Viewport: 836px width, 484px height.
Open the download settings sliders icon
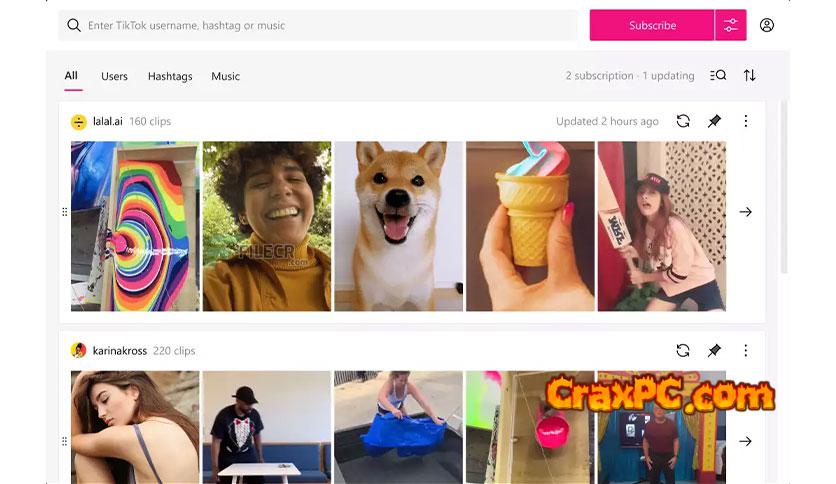tap(730, 25)
